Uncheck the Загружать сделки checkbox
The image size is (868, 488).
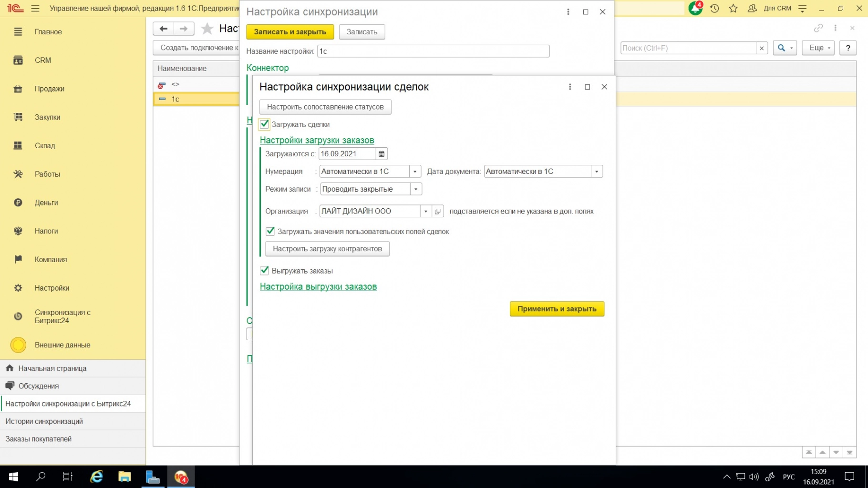pos(264,124)
